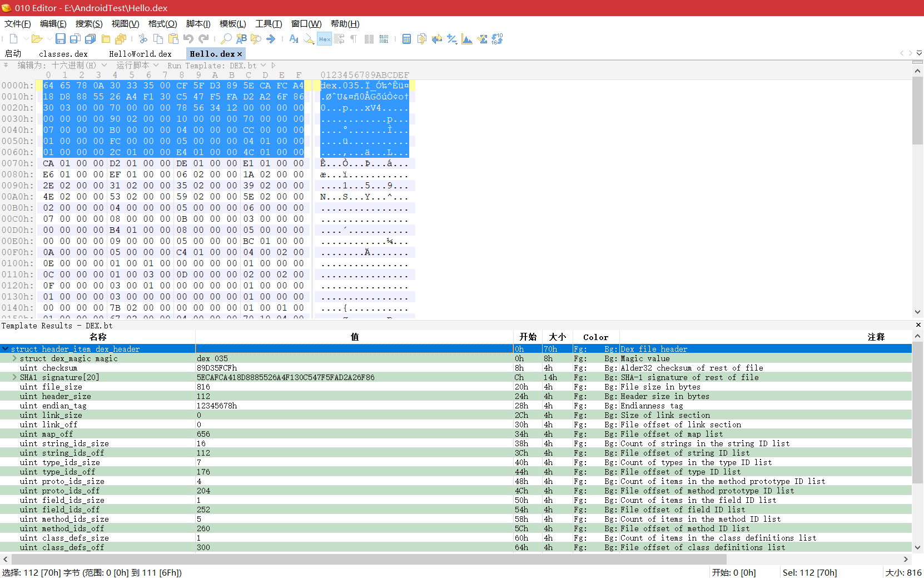This screenshot has width=924, height=579.
Task: Click the highlight color pencil icon
Action: click(x=309, y=39)
